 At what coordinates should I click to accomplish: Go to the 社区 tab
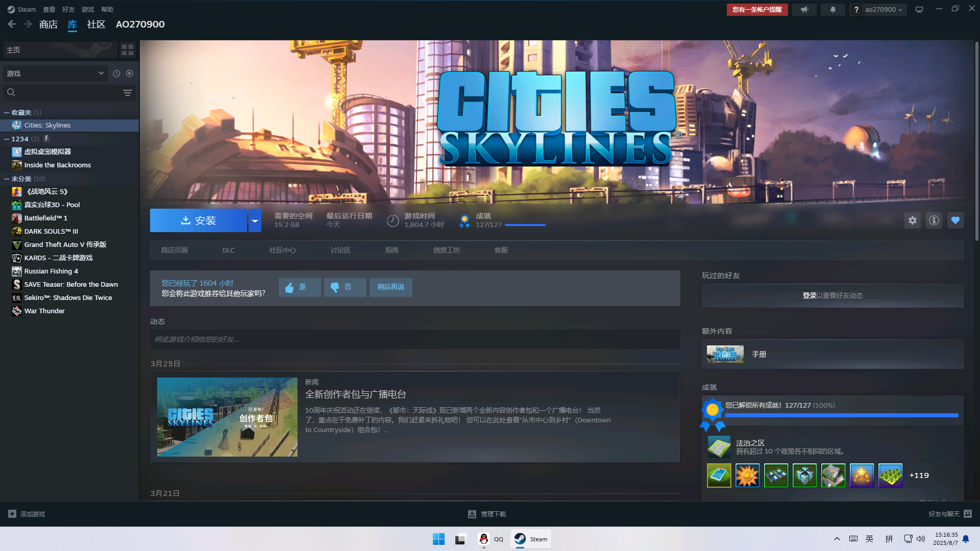[x=96, y=24]
